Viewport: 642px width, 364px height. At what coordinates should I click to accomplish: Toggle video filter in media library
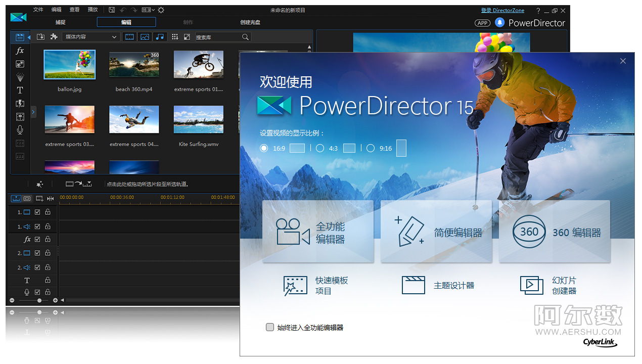click(130, 37)
